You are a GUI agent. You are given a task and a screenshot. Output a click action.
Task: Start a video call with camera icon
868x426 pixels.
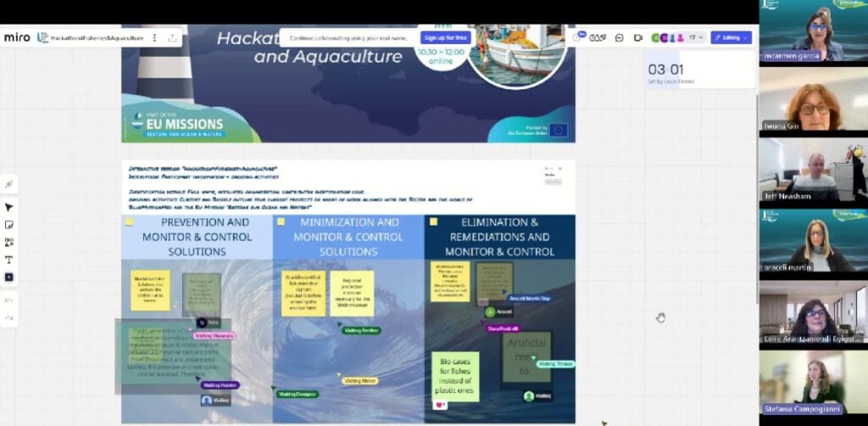[637, 37]
